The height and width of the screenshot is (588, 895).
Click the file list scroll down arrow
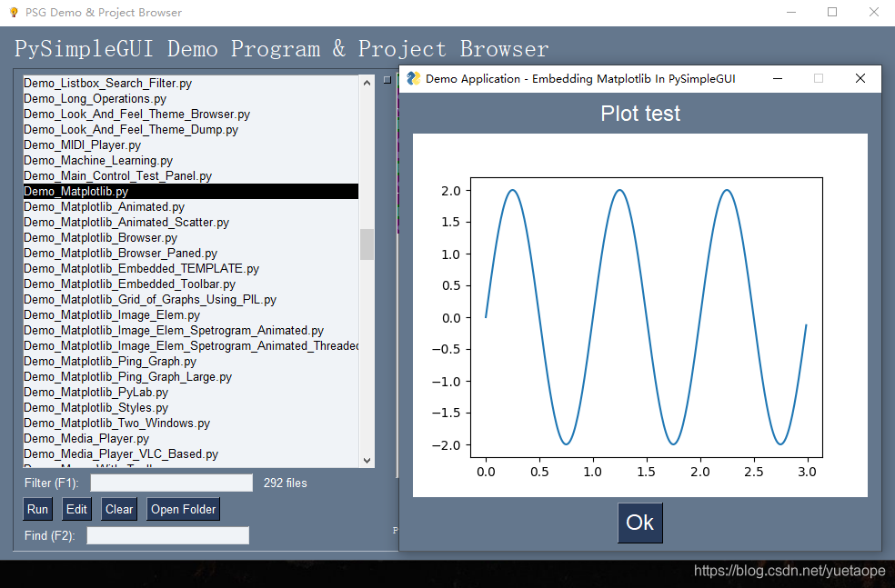367,460
